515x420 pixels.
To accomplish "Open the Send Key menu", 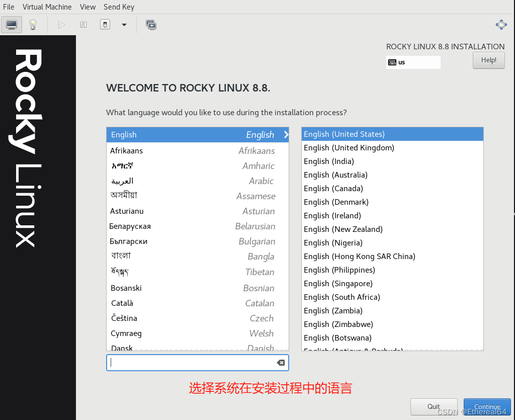I will coord(119,7).
